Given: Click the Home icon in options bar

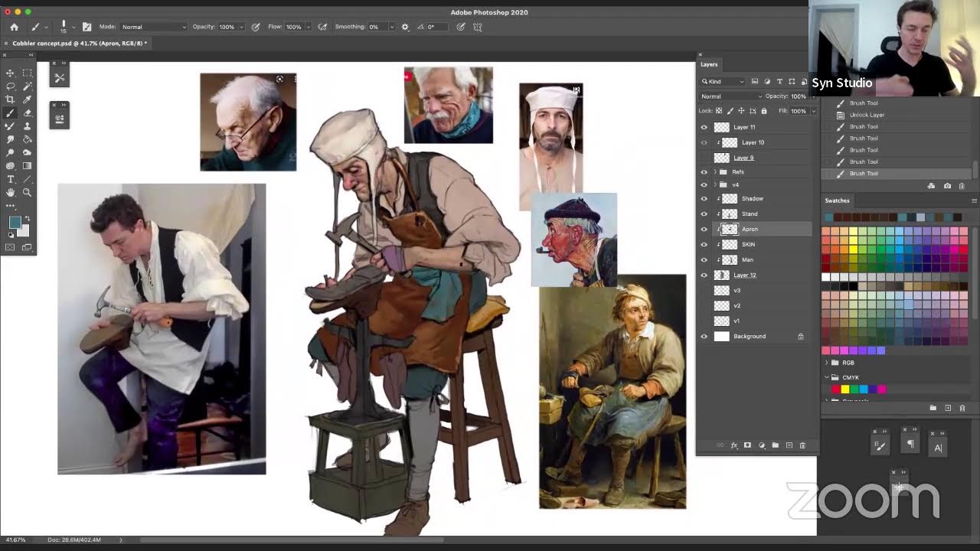Looking at the screenshot, I should click(x=14, y=27).
